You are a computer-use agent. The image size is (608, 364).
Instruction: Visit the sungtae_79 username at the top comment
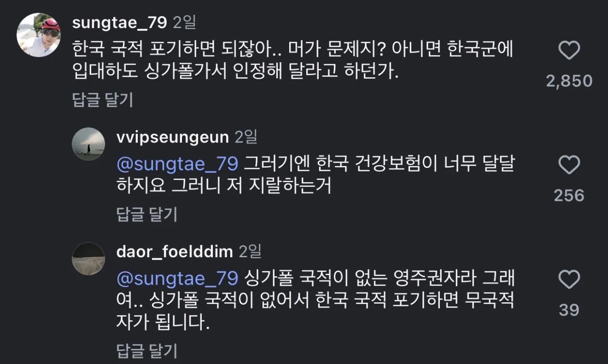[119, 22]
